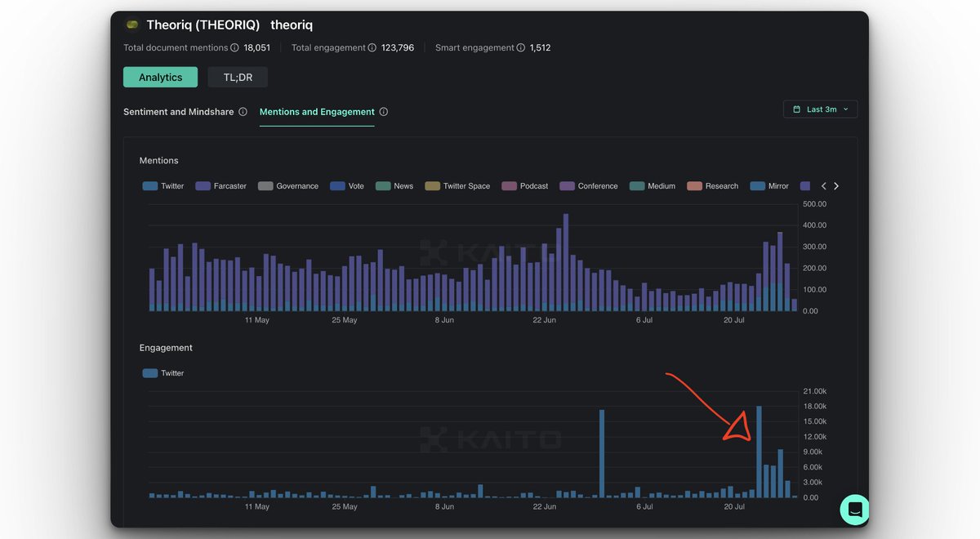Select the TL;DR button
The width and height of the screenshot is (980, 539).
point(238,78)
